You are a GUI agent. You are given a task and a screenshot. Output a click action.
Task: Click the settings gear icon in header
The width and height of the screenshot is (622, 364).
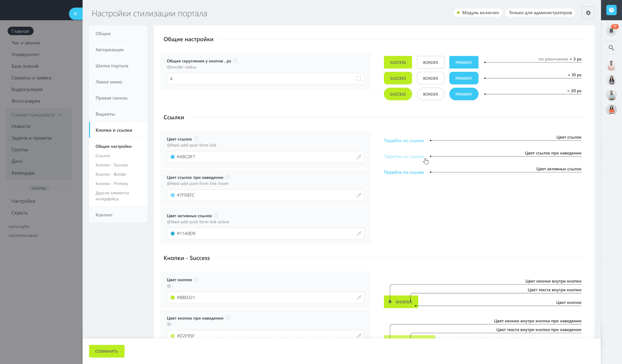click(x=588, y=13)
